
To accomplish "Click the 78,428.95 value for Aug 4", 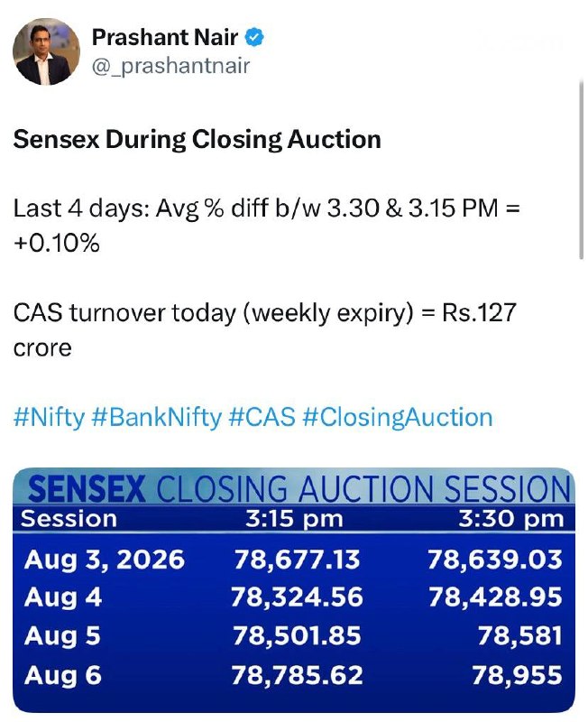I will pos(495,597).
